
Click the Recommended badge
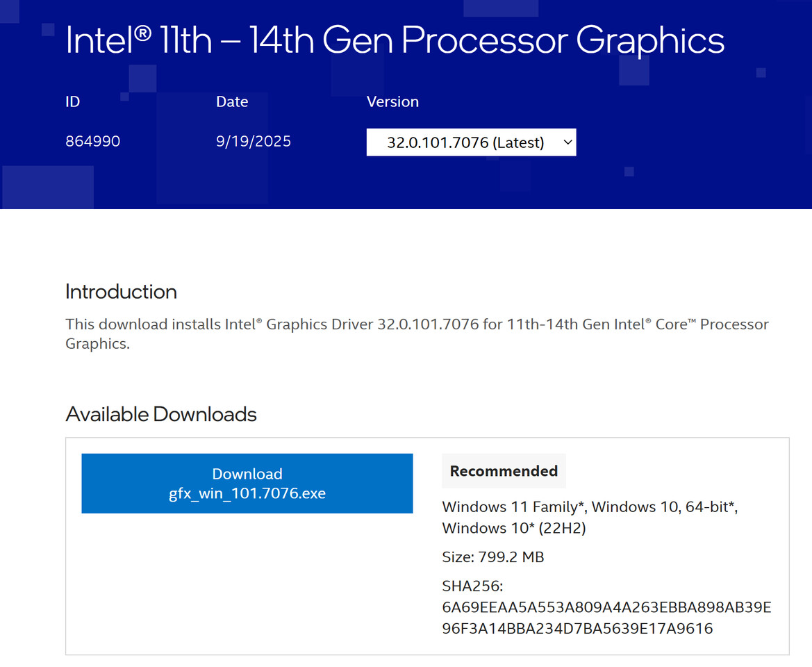click(x=504, y=471)
